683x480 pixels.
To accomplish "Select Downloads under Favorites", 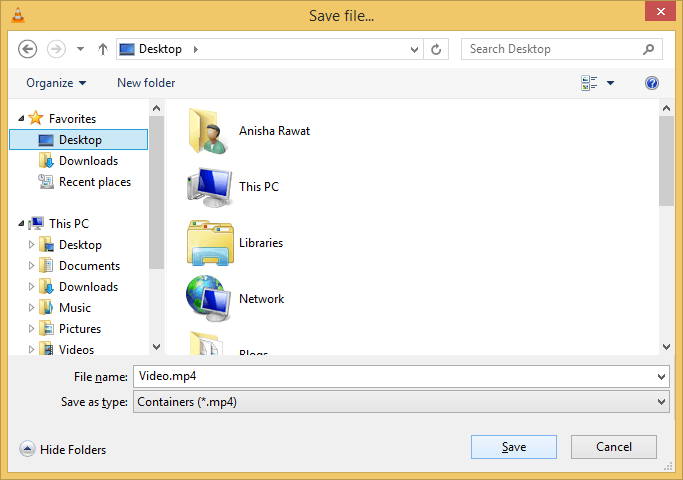I will [88, 161].
